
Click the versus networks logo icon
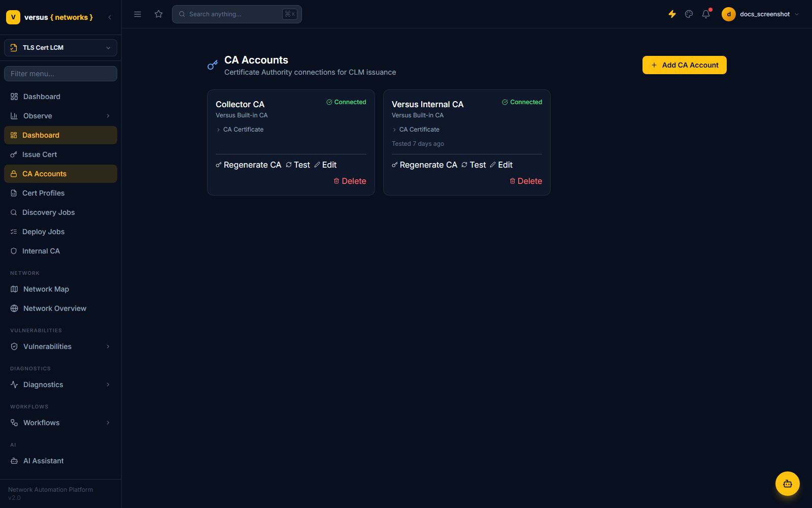(13, 17)
